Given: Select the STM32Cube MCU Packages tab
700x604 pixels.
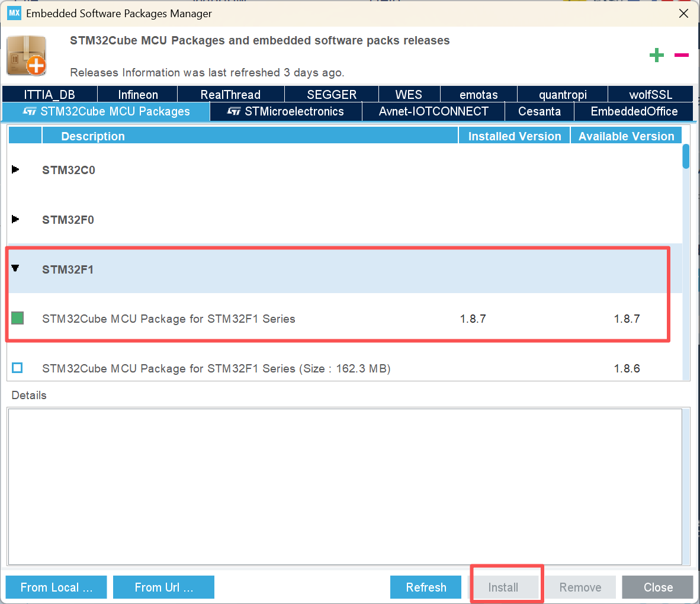Looking at the screenshot, I should coord(106,111).
